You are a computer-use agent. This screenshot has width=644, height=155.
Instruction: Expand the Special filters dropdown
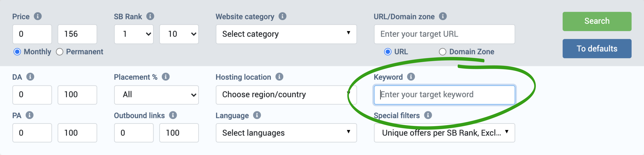(x=444, y=133)
